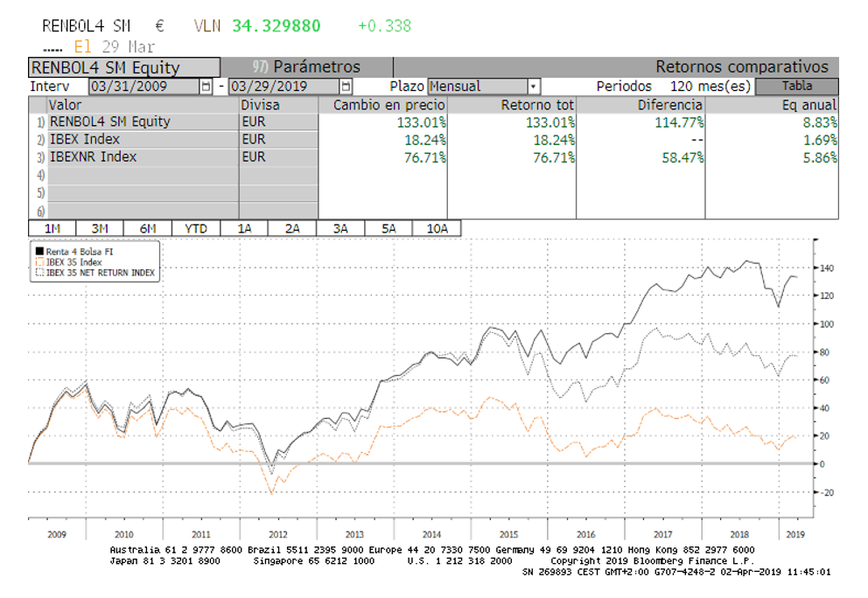Screen dimensions: 868x598
Task: Select the RENBOL4 SM Equity table row
Action: [x=433, y=122]
